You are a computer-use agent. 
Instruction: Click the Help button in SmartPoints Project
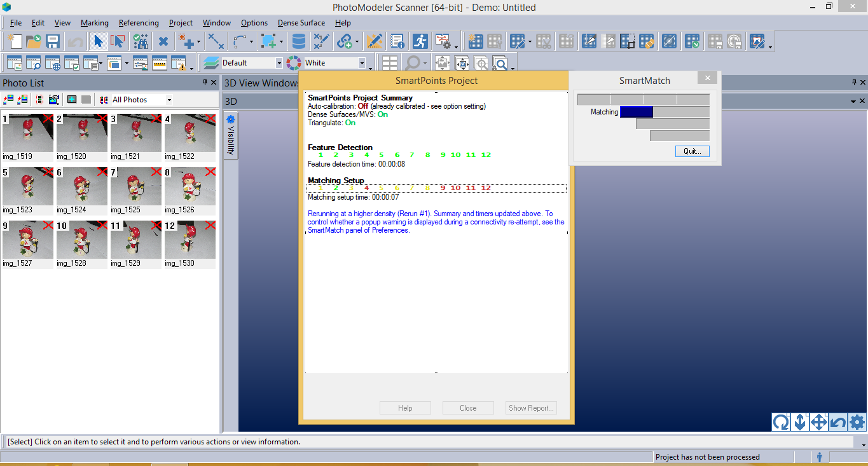click(x=405, y=408)
